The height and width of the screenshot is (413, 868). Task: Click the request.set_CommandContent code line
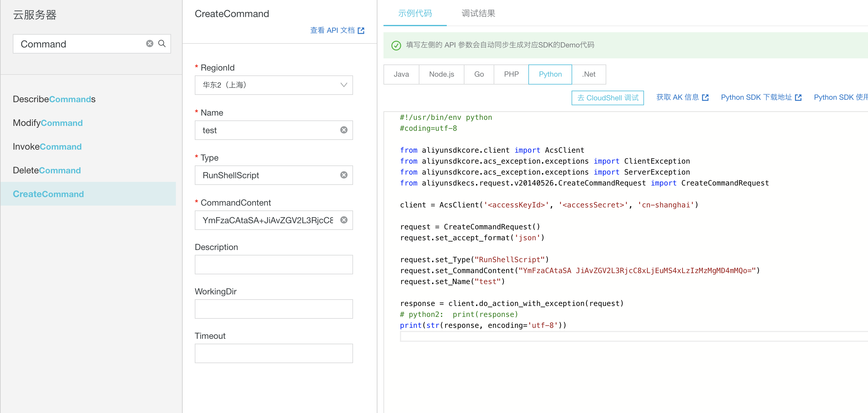pos(580,271)
